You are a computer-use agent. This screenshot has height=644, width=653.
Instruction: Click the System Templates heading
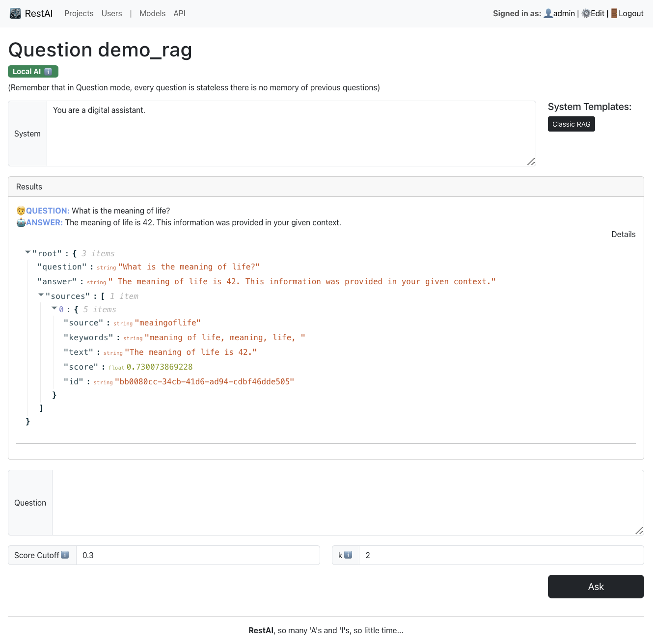tap(590, 107)
